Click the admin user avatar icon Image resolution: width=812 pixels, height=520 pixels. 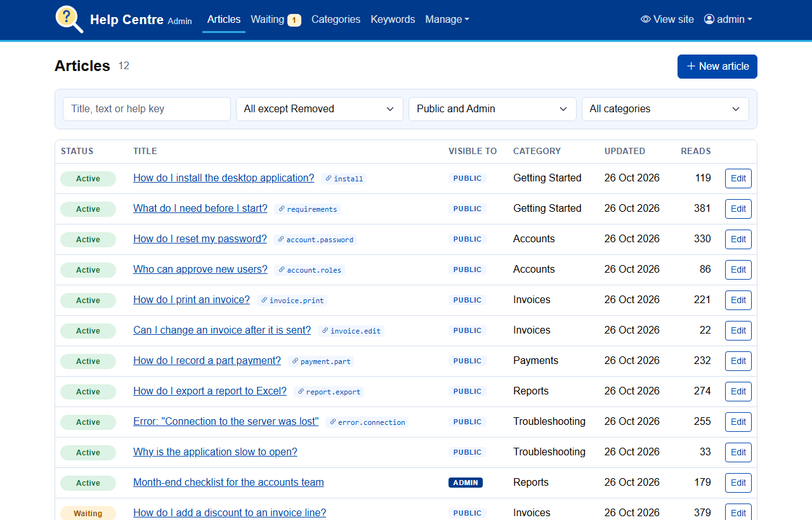(709, 20)
